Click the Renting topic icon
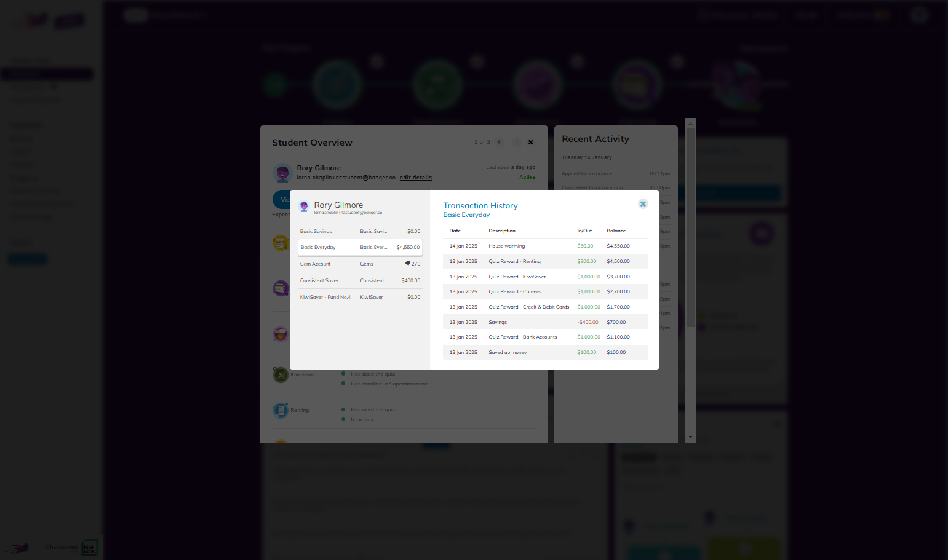Screen dimensions: 948x560 [x=281, y=410]
